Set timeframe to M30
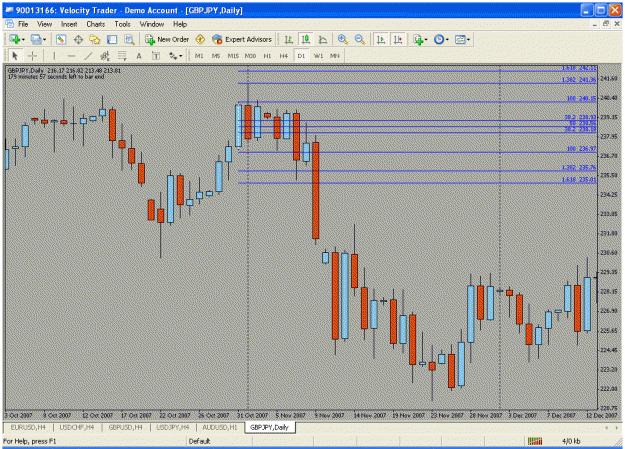 pyautogui.click(x=250, y=56)
